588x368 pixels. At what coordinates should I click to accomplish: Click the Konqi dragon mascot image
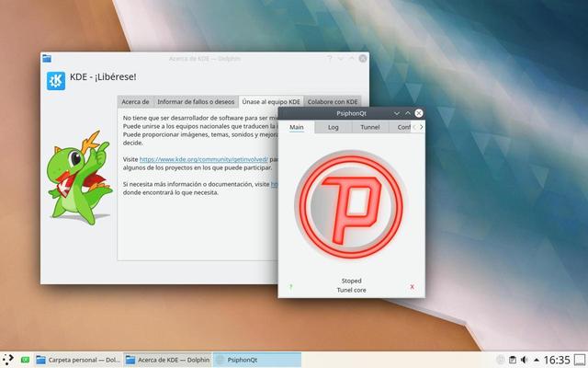coord(80,178)
